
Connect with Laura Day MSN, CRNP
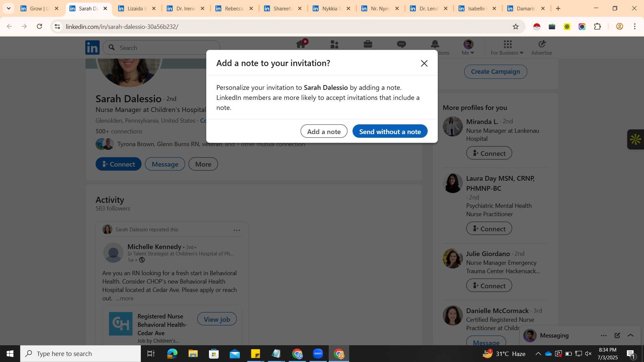pos(489,229)
